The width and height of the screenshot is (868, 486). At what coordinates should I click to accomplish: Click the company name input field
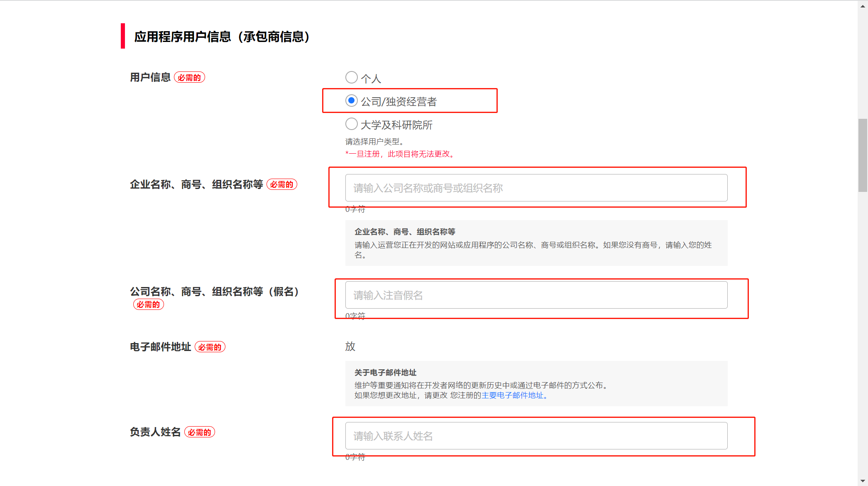tap(536, 188)
